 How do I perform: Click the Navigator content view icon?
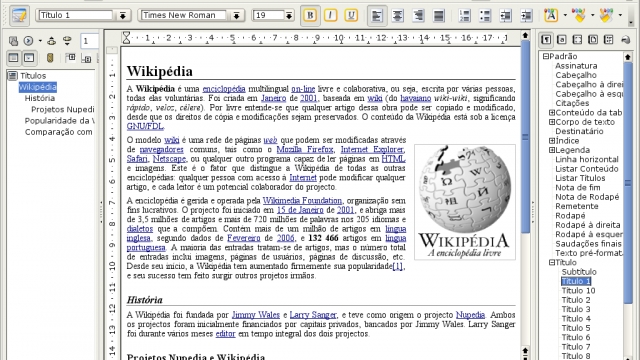tap(29, 58)
